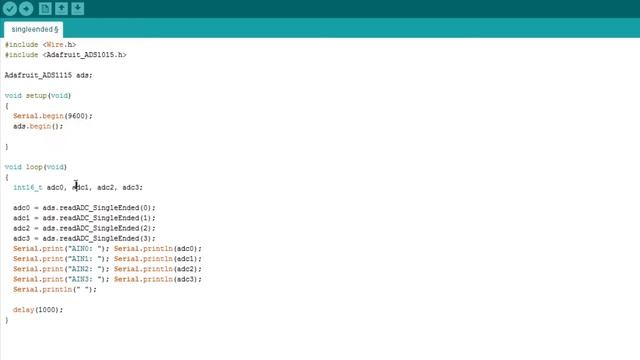Click the delay(1000) line
This screenshot has height=360, width=640.
38,310
